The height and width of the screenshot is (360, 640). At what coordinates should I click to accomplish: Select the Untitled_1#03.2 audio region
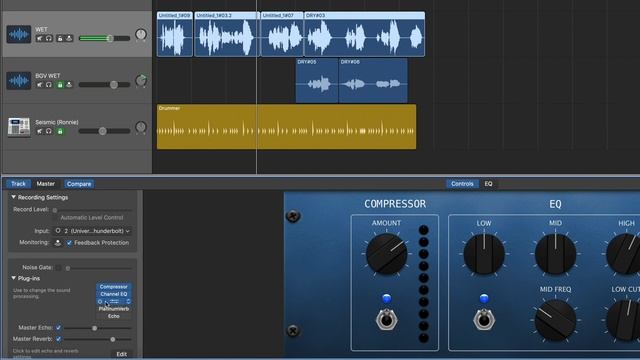tap(227, 34)
